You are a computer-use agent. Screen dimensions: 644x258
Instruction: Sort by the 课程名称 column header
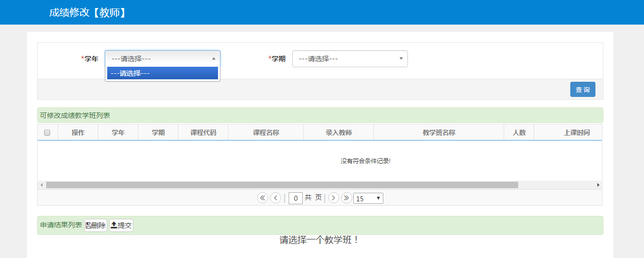[266, 133]
